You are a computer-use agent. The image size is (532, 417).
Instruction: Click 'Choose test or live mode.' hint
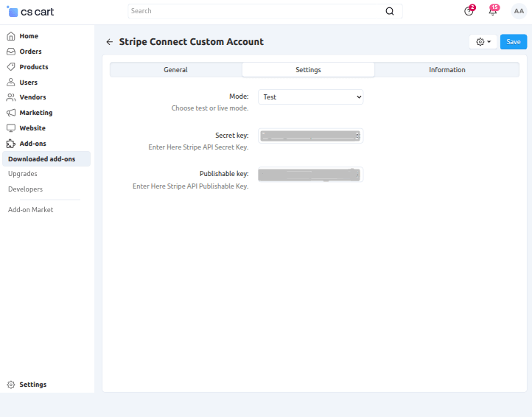coord(210,108)
